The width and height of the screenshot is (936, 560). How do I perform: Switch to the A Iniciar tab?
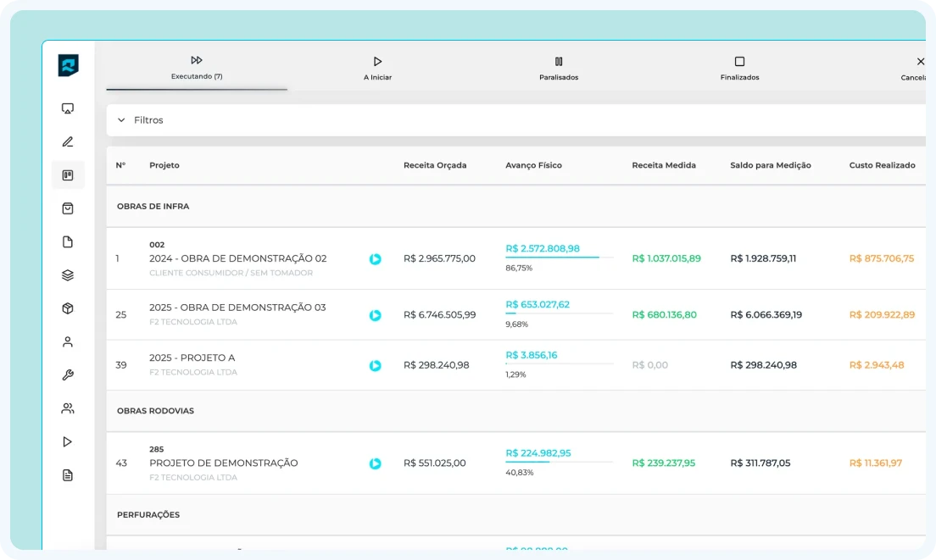(377, 68)
